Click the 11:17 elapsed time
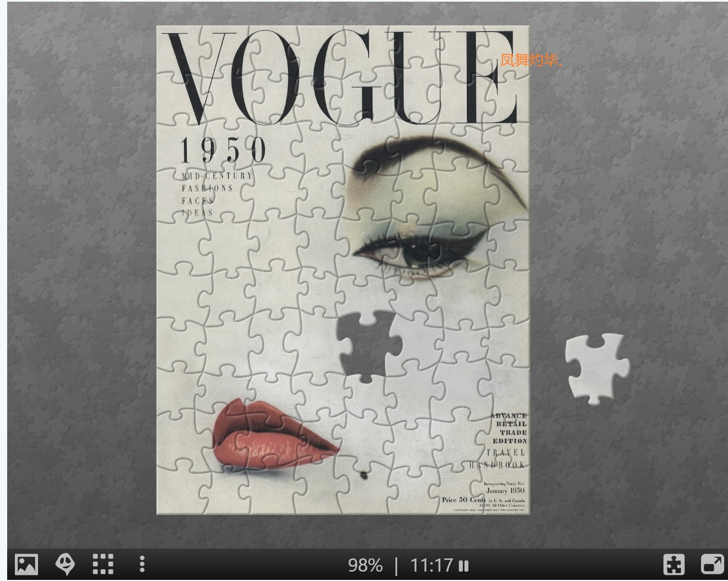This screenshot has height=581, width=728. pyautogui.click(x=432, y=566)
